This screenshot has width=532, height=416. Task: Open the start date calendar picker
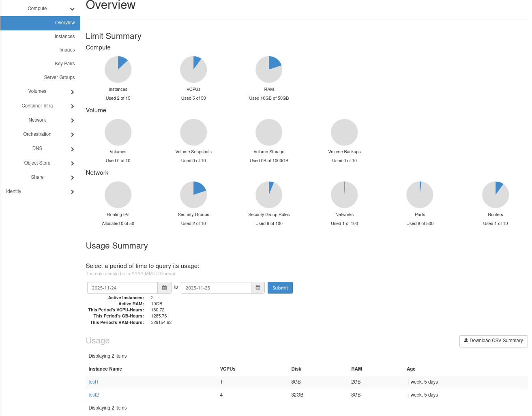click(x=164, y=288)
